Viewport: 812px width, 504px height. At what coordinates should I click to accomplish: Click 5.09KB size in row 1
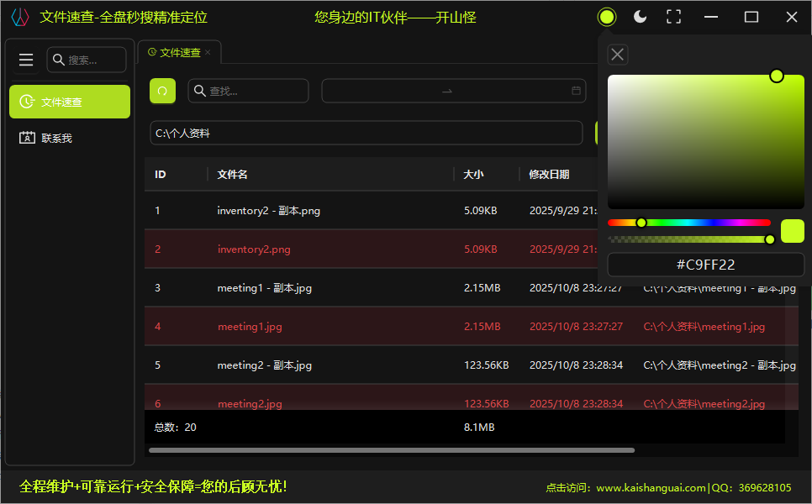pos(481,210)
